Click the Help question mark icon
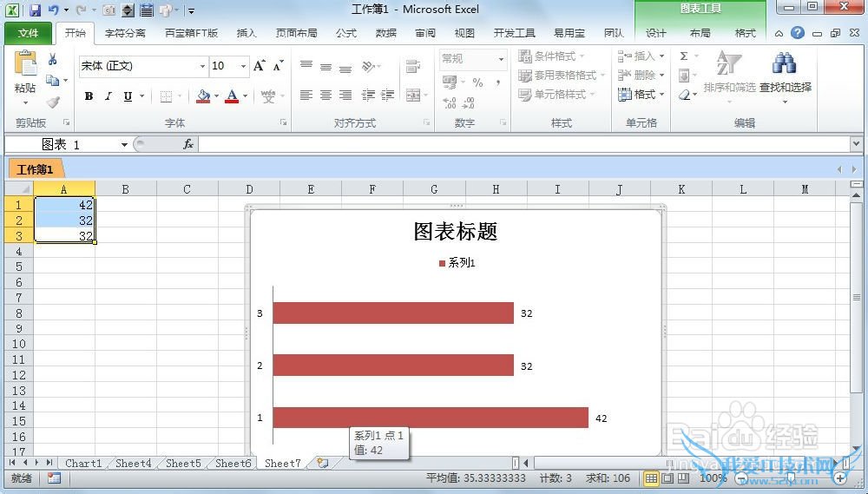Image resolution: width=868 pixels, height=494 pixels. 798,33
